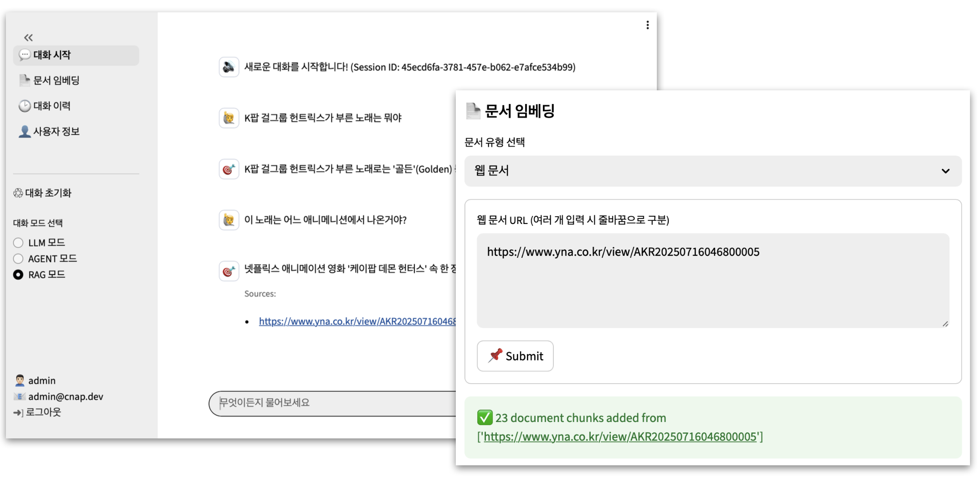This screenshot has height=479, width=980.
Task: Open the three-dot options menu
Action: 647,25
